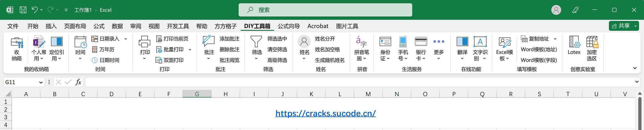
Task: Switch to the 图片工具 tab
Action: tap(347, 26)
